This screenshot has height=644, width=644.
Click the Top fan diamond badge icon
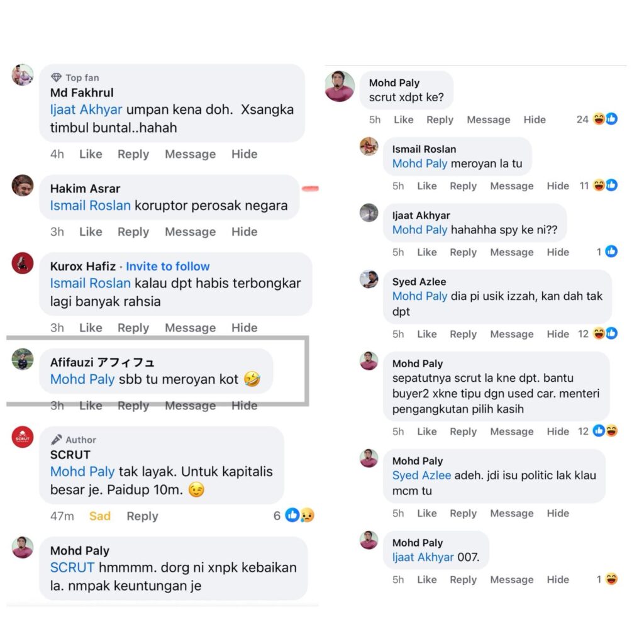click(x=56, y=77)
